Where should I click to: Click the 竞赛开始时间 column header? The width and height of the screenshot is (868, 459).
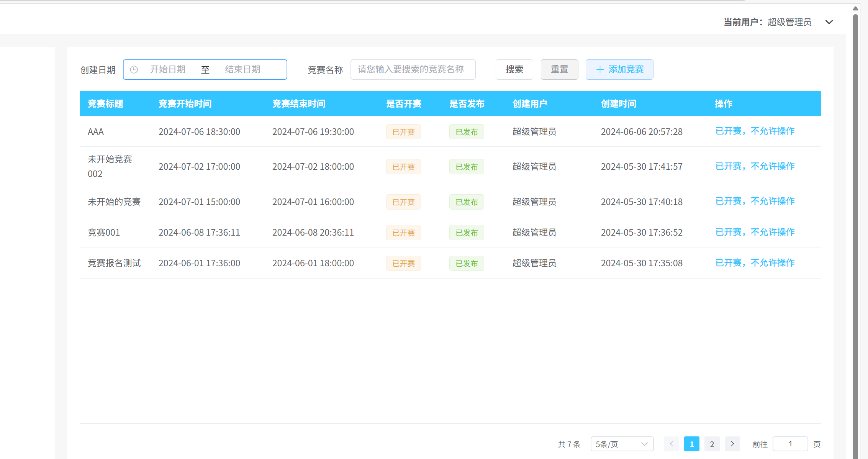click(185, 104)
